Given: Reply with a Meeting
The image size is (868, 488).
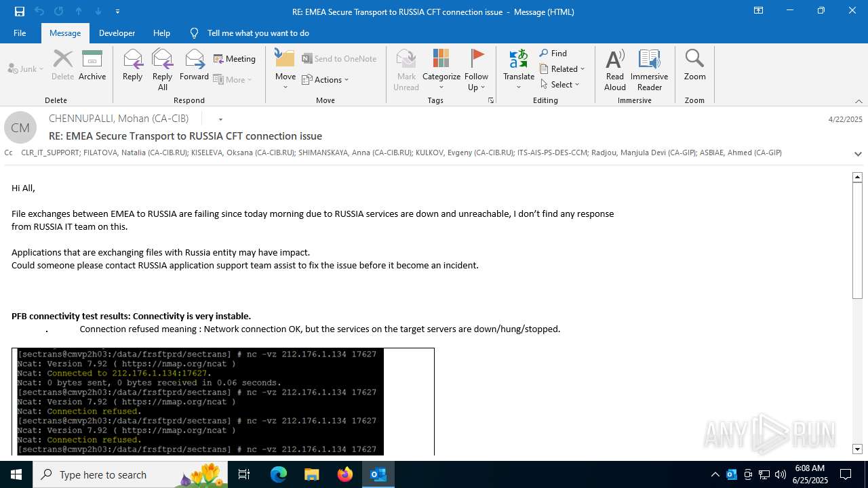Looking at the screenshot, I should coord(235,59).
